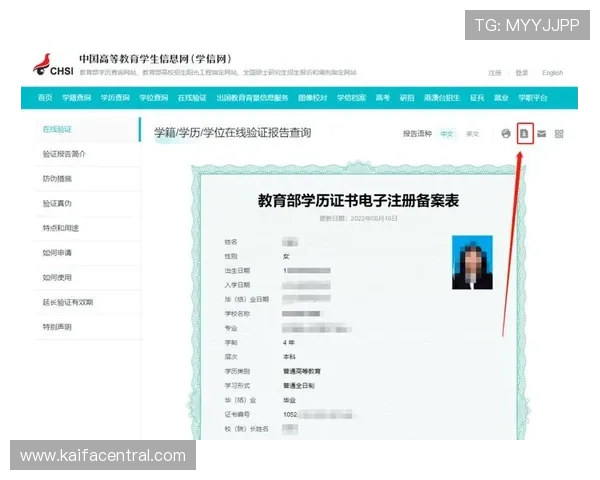This screenshot has width=600, height=480.
Task: Click the 校(院)长姓名 field label
Action: [x=246, y=429]
